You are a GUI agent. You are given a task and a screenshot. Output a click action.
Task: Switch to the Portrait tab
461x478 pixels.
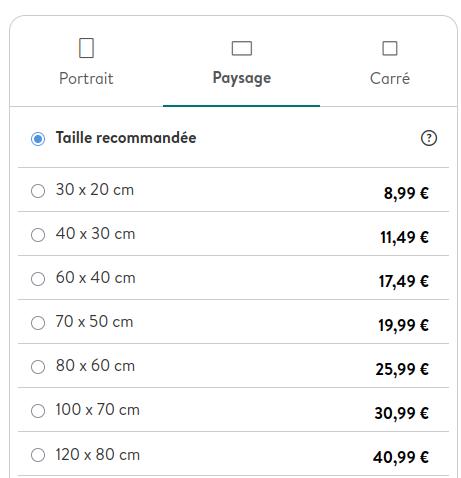coord(86,62)
